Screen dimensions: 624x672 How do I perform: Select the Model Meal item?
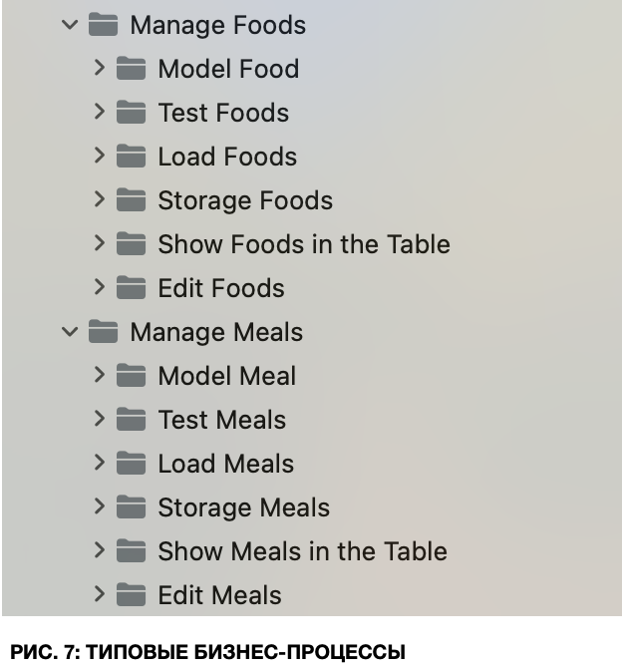(x=226, y=376)
